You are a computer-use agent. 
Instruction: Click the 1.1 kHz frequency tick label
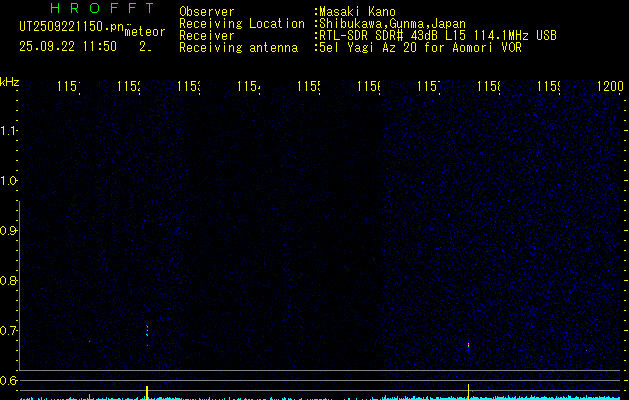coord(8,130)
